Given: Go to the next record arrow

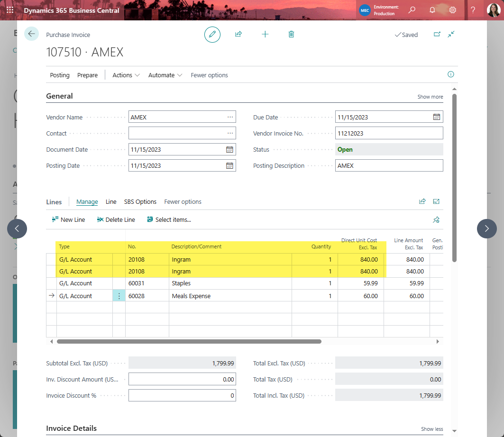Looking at the screenshot, I should point(486,228).
